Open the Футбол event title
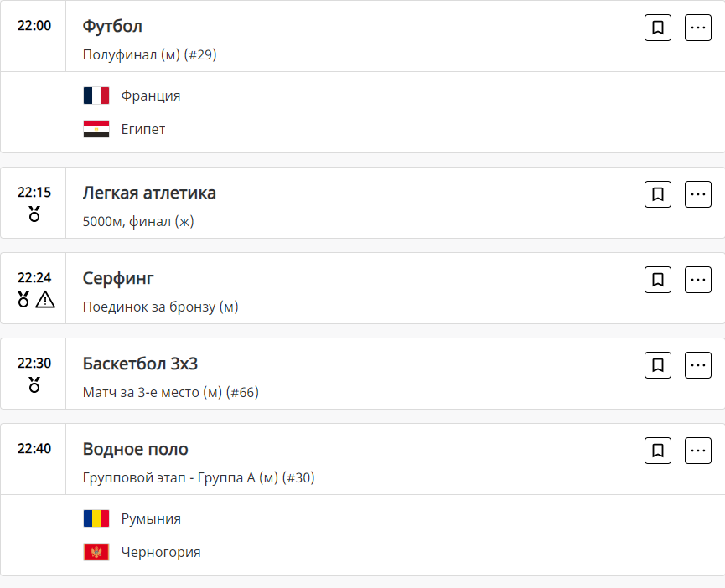 (112, 26)
